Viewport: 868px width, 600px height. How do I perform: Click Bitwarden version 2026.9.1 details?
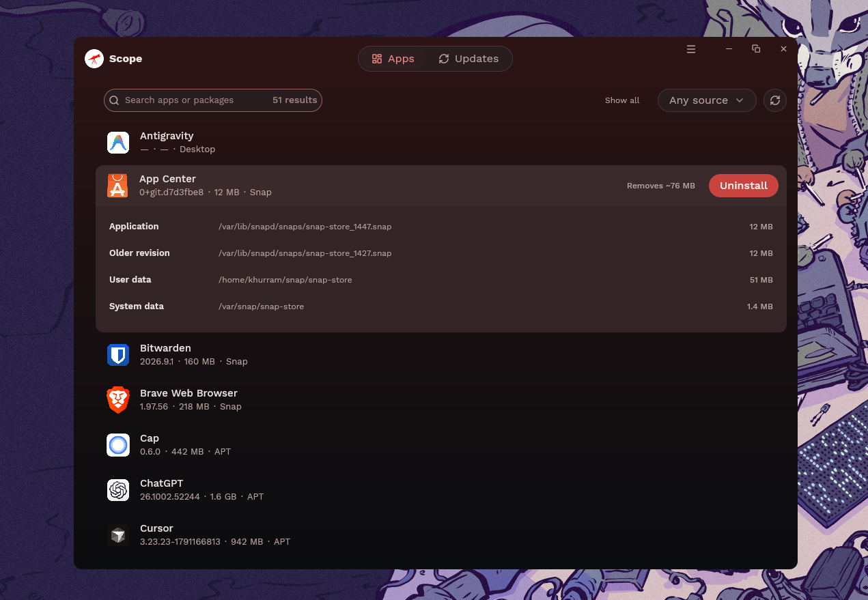coord(194,362)
